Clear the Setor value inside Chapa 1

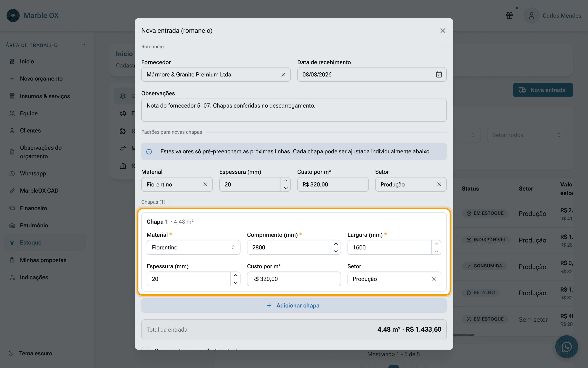434,279
